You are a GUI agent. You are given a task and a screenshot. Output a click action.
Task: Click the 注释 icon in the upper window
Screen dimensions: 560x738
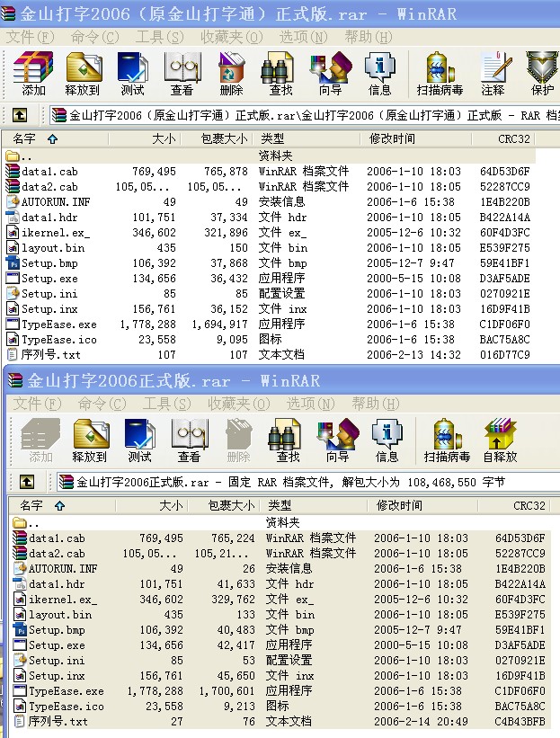point(493,74)
